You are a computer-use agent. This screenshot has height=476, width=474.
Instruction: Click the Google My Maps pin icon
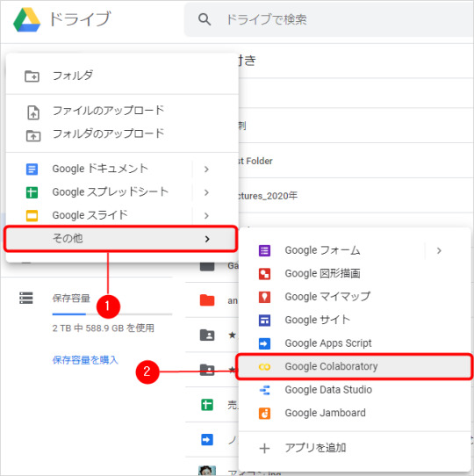(264, 297)
